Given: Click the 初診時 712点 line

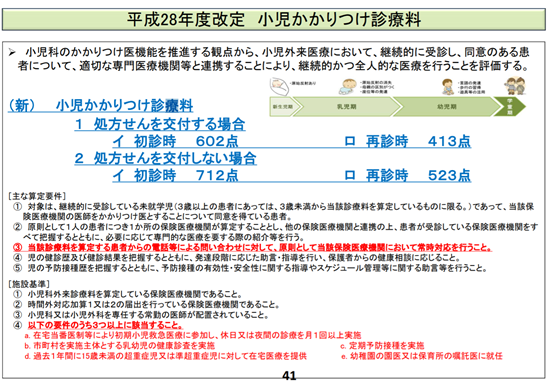Looking at the screenshot, I should 175,175.
